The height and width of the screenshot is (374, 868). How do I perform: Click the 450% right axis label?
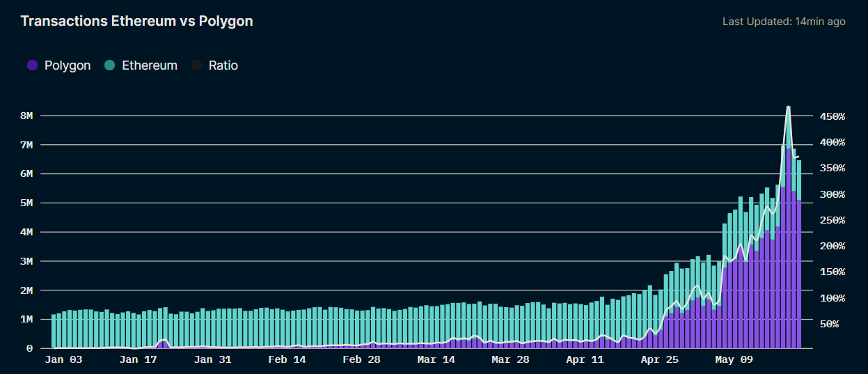pyautogui.click(x=832, y=116)
